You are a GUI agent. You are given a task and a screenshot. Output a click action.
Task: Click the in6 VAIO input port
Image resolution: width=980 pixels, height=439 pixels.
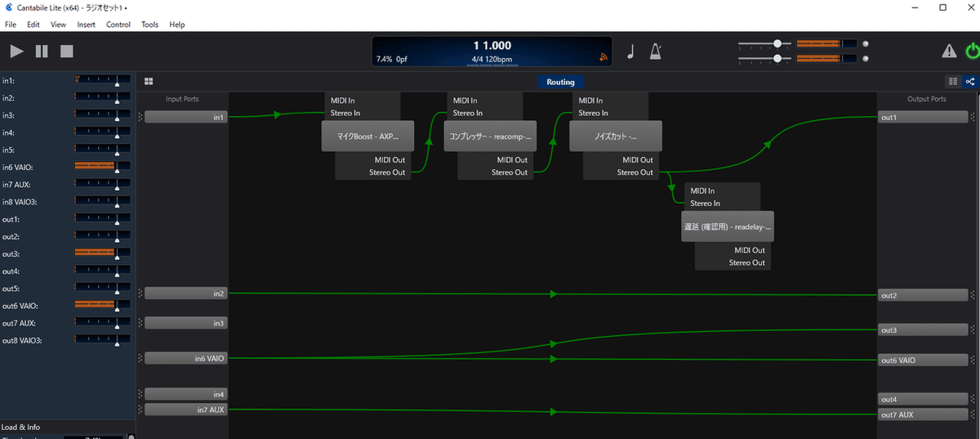(x=186, y=358)
